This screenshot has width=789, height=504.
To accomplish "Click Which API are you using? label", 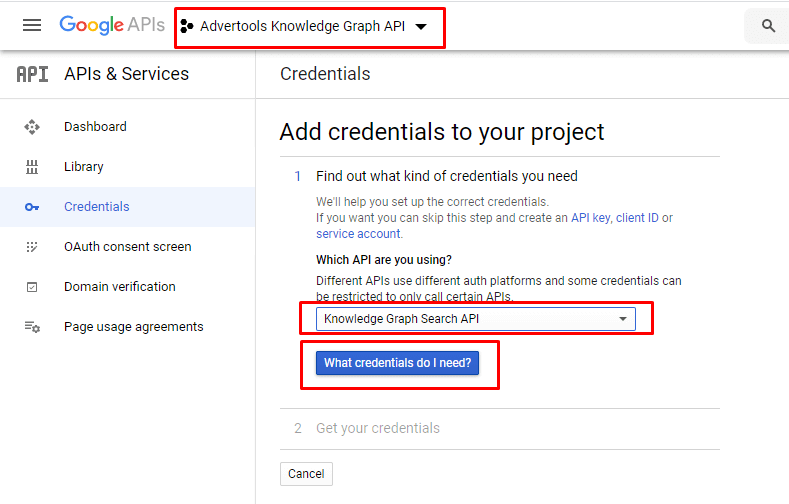I will coord(383,260).
